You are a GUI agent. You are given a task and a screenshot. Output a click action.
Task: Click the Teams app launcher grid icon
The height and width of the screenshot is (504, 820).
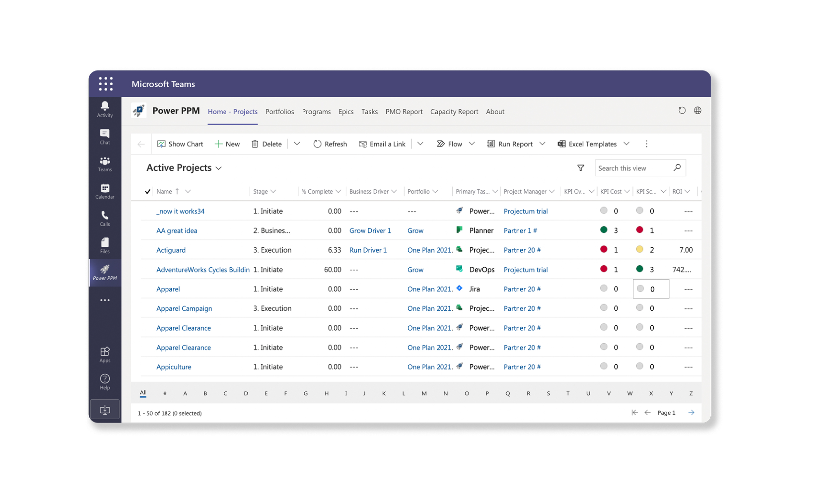[106, 84]
